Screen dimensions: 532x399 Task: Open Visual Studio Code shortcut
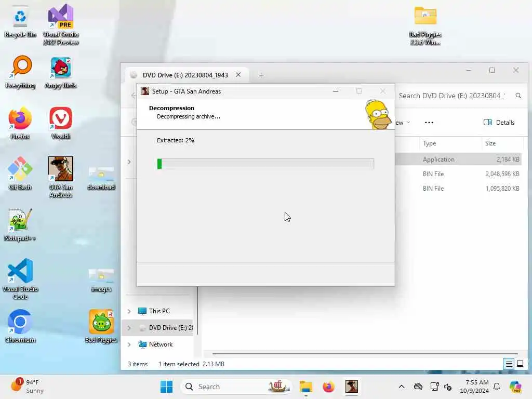(20, 279)
